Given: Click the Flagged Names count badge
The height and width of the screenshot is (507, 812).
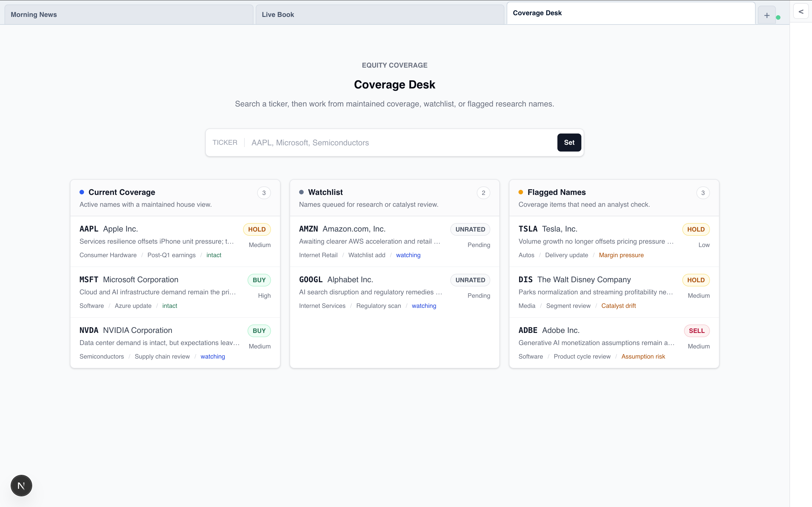Looking at the screenshot, I should [x=703, y=193].
